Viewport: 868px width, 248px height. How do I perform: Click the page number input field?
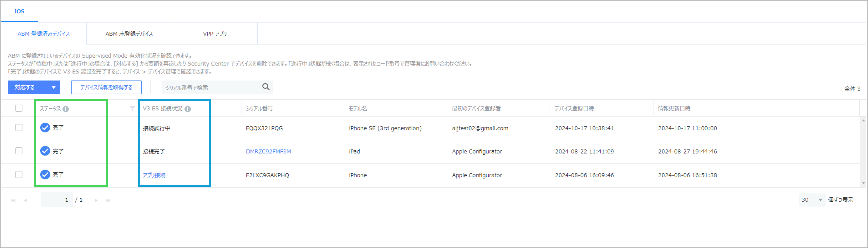[x=57, y=200]
